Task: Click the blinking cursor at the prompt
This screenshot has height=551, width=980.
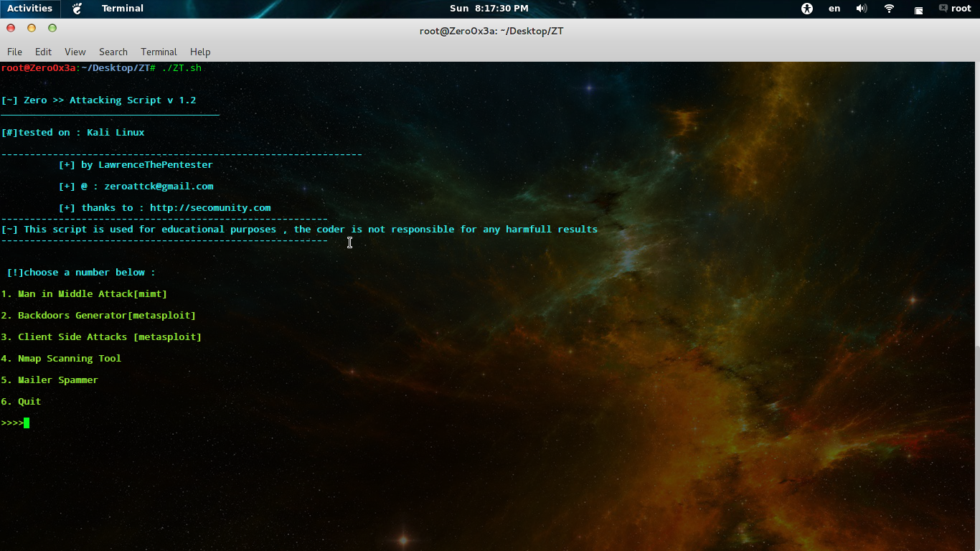Action: 27,423
